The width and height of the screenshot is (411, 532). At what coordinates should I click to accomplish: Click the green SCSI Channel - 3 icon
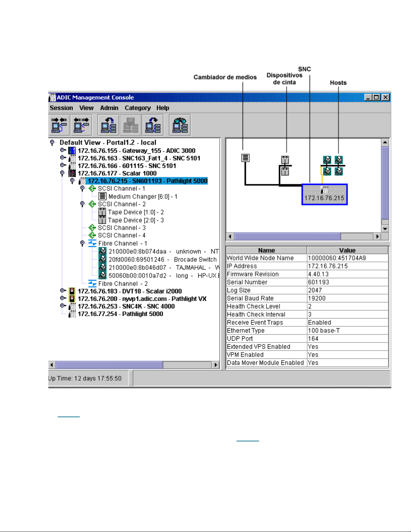click(92, 228)
